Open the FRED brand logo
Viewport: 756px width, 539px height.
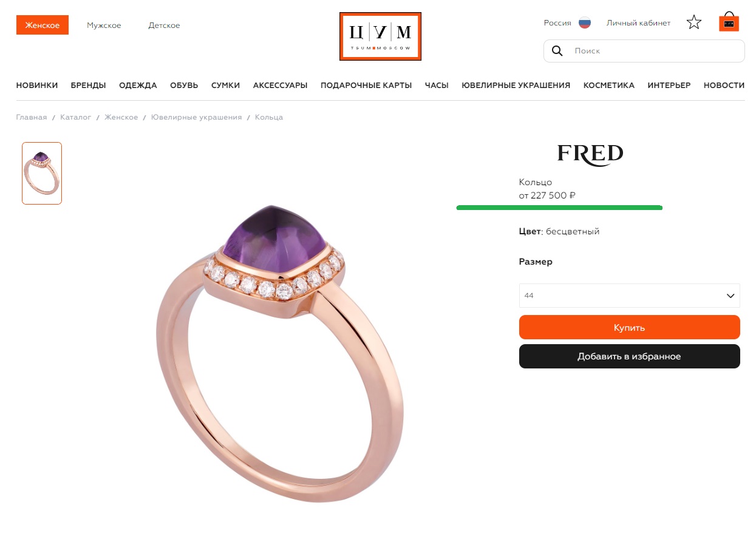(590, 155)
